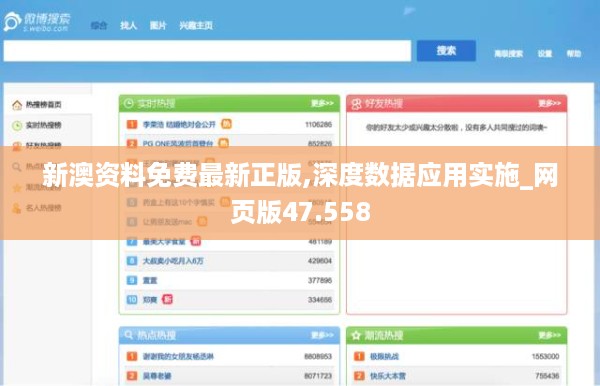Click the star icon in 潮流热搜 header
Screen dimensions: 600x386
pyautogui.click(x=356, y=336)
